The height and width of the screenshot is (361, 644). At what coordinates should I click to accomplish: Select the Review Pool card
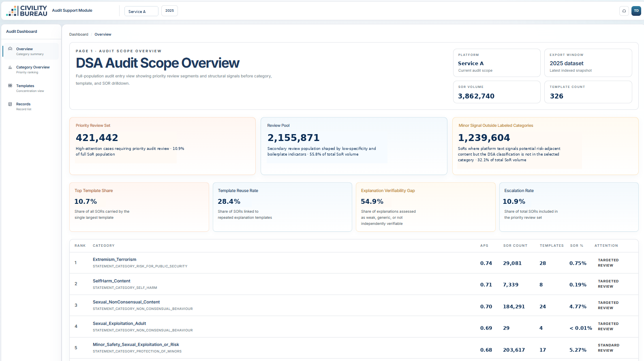pyautogui.click(x=354, y=146)
